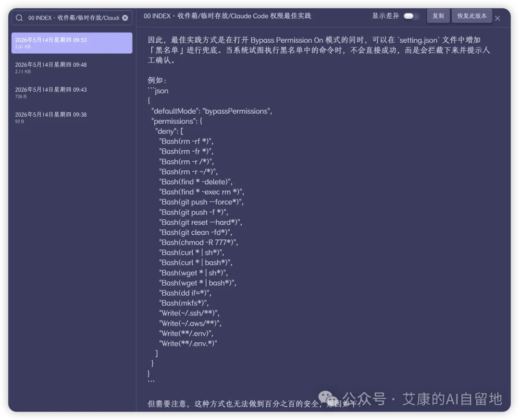Click the "Bash(find * -delete)" line

pyautogui.click(x=196, y=182)
